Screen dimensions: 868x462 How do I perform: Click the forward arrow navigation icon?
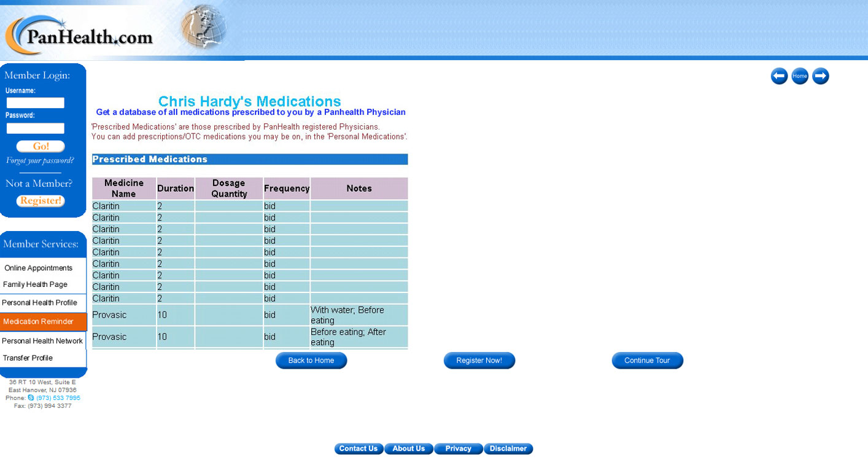821,76
